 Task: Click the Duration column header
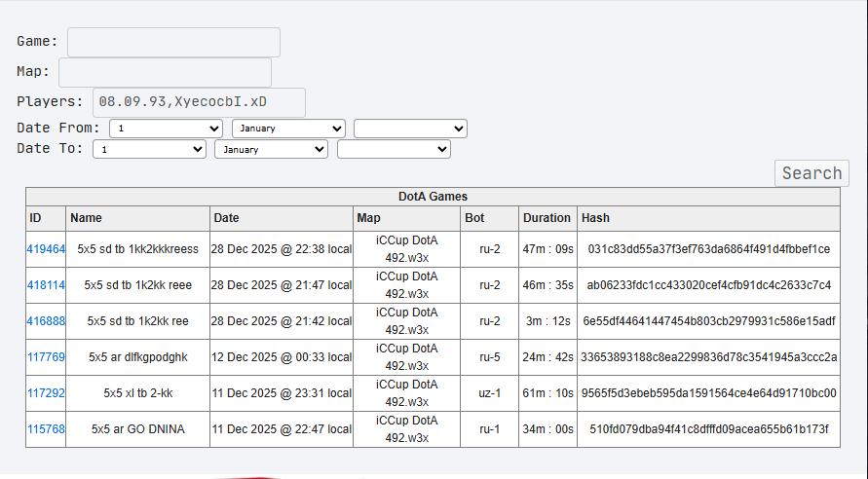pos(547,218)
